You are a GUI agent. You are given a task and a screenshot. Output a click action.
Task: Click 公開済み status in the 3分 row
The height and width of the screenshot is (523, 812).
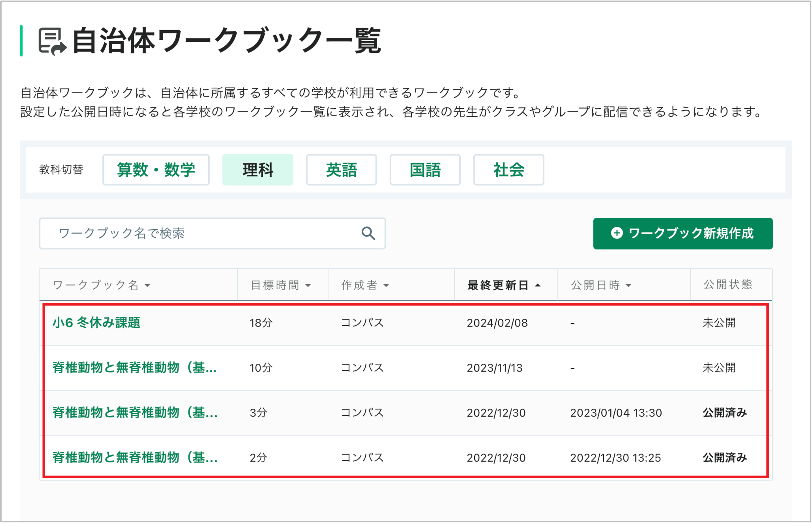tap(725, 413)
